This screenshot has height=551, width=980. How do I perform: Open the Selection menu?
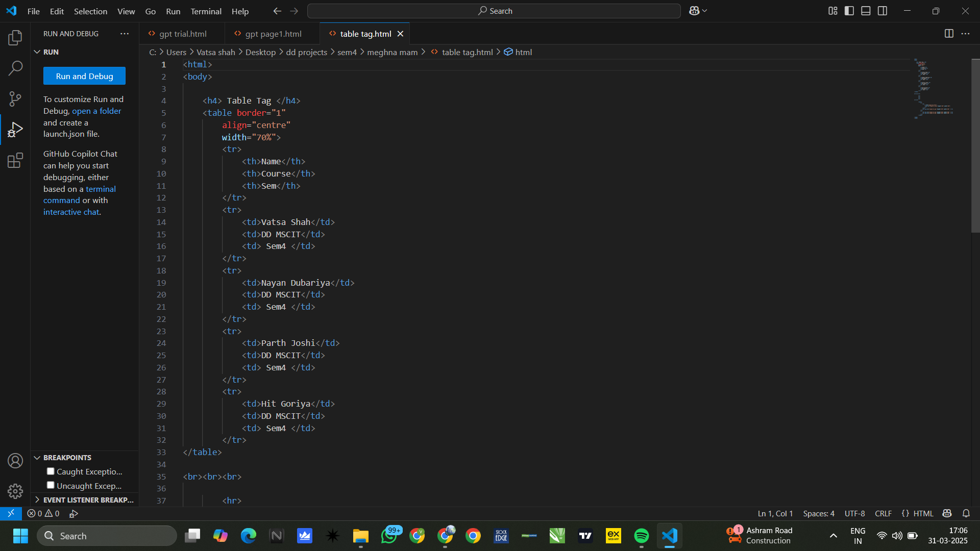[x=91, y=11]
